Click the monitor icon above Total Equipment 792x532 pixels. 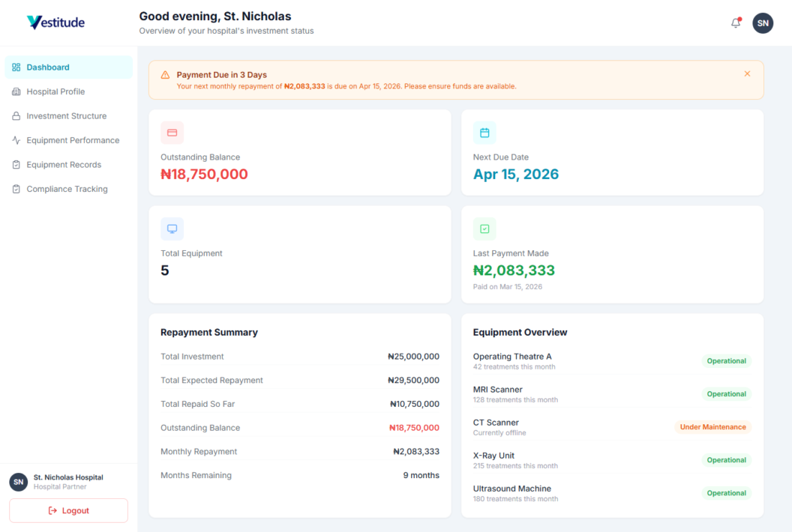pos(172,229)
